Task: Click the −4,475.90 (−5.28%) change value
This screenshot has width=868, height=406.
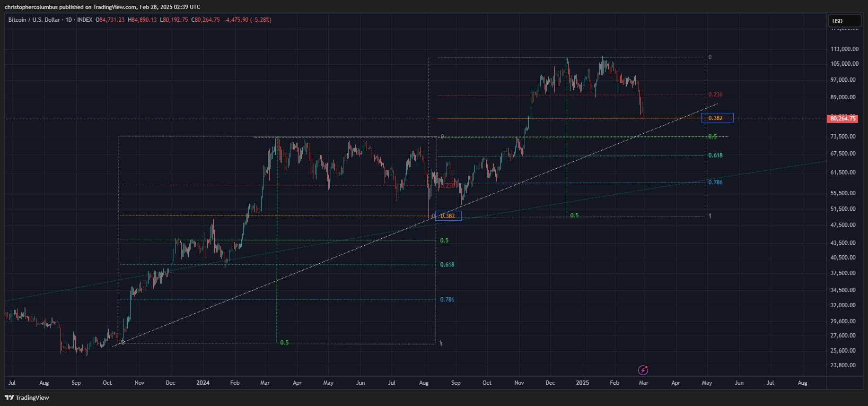Action: [x=246, y=20]
